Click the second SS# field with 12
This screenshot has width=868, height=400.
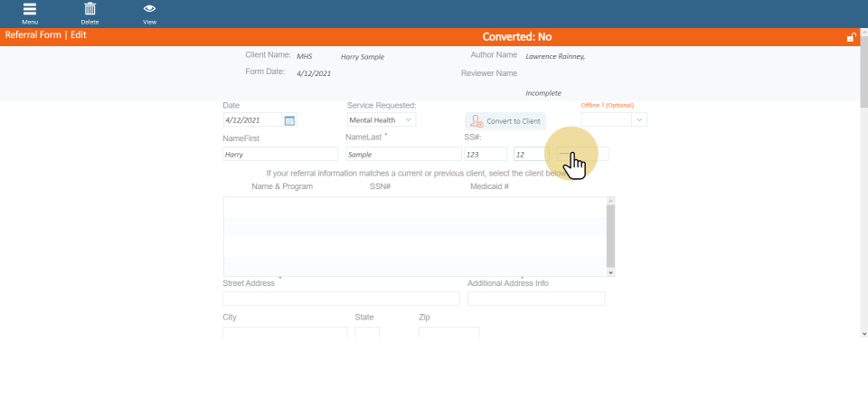530,155
